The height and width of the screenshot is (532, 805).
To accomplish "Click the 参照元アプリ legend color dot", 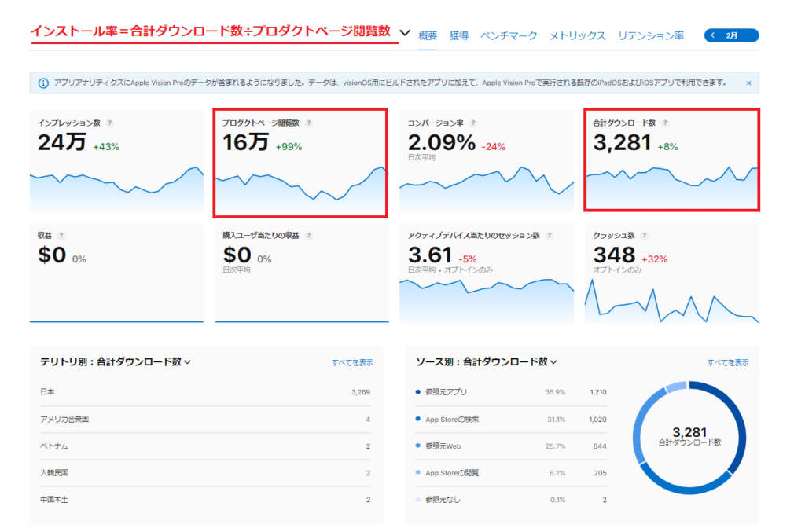I will coord(418,391).
